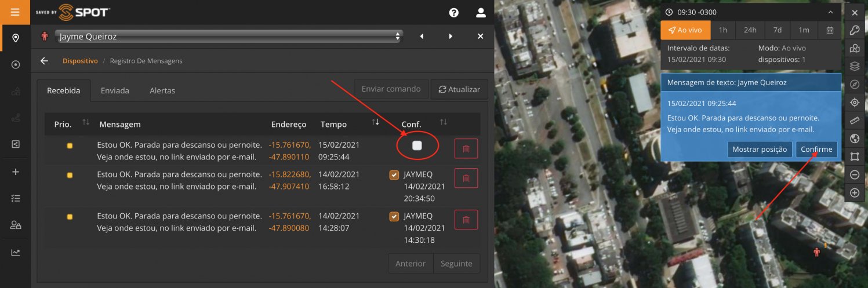This screenshot has width=868, height=288.
Task: Click the Confirme button in message popup
Action: point(816,149)
